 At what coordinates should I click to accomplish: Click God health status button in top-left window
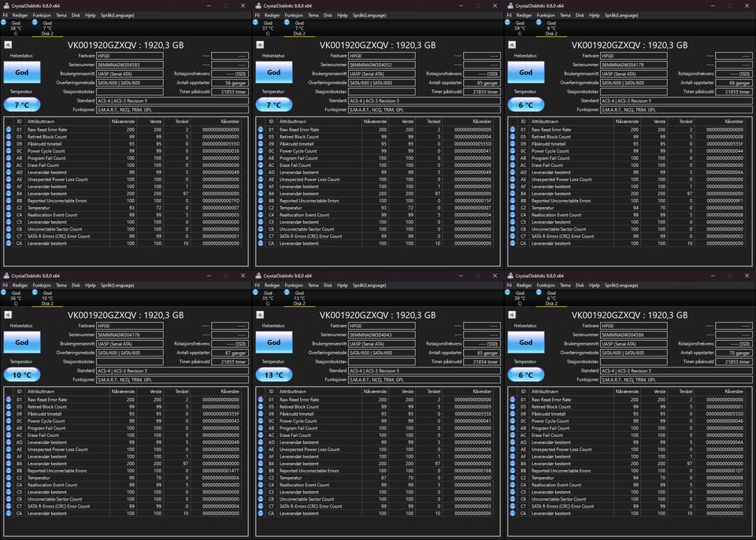coord(22,72)
